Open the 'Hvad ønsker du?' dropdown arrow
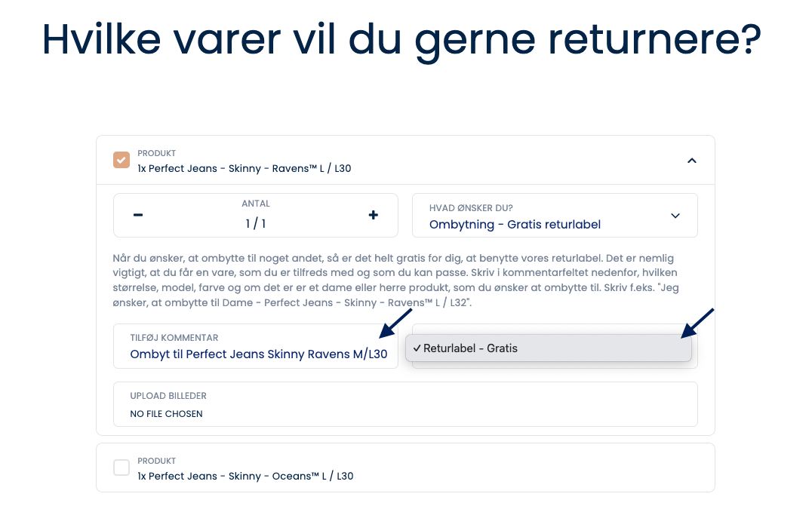 coord(675,216)
